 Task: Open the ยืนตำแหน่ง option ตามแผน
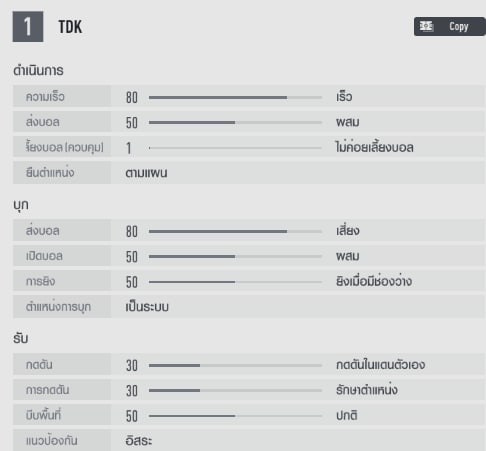[146, 173]
